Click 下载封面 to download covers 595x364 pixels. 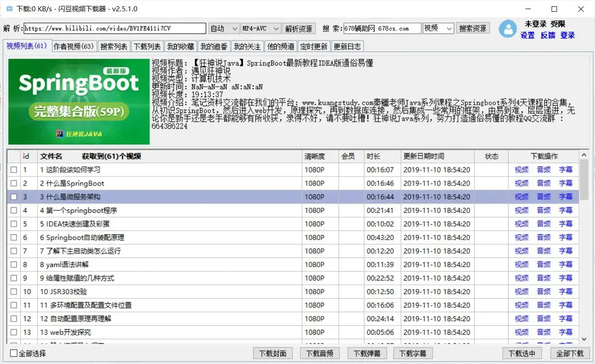[272, 353]
